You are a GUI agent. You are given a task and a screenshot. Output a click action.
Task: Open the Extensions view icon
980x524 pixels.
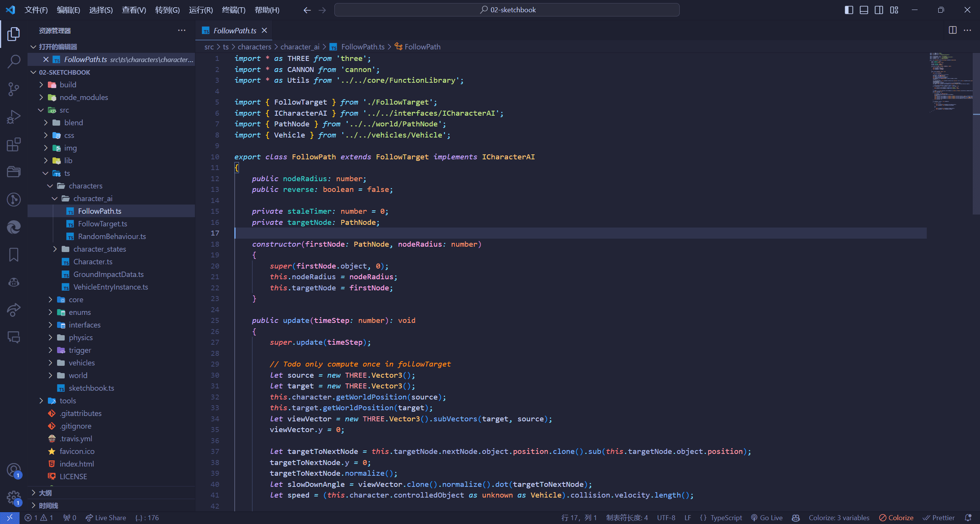14,144
